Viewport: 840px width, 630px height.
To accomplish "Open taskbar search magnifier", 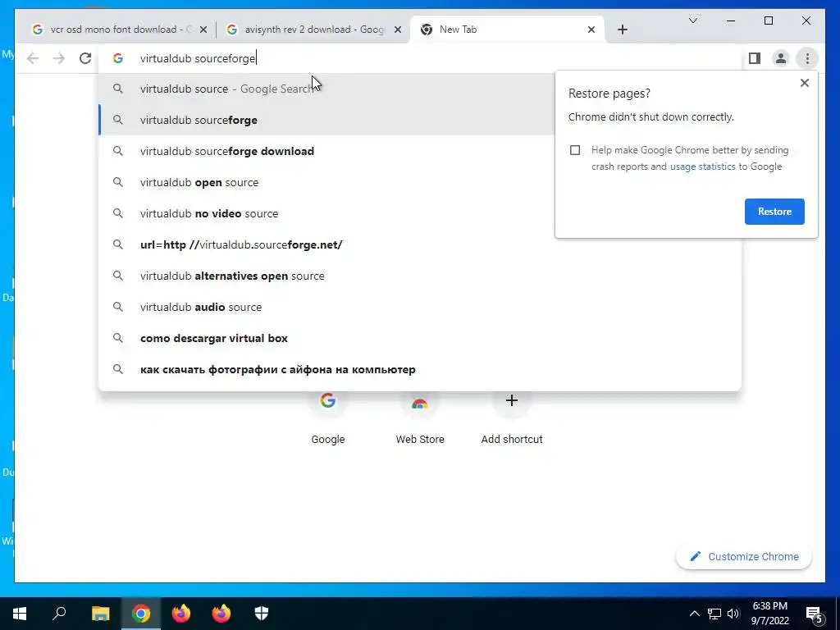I will (x=59, y=614).
